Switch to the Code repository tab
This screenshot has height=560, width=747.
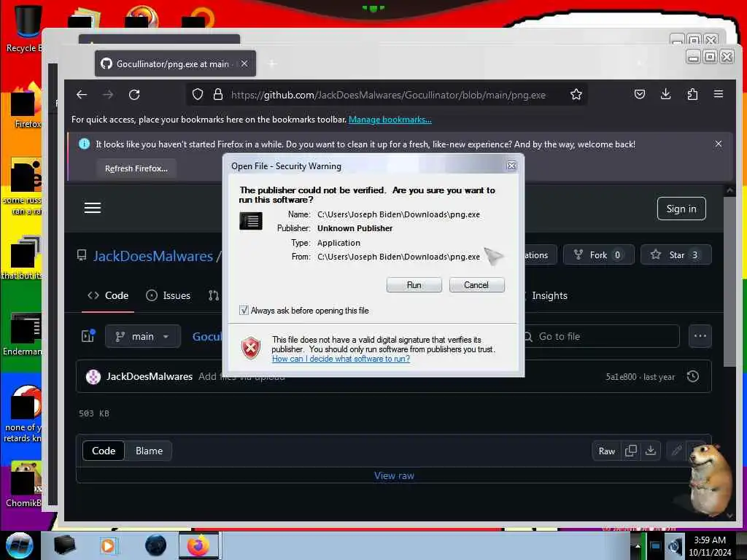click(x=108, y=296)
